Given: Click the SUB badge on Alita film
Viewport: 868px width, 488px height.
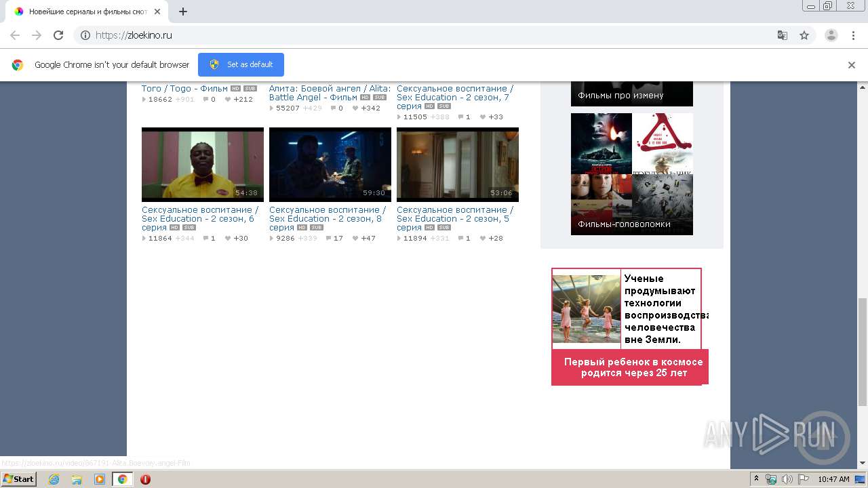Looking at the screenshot, I should 379,98.
